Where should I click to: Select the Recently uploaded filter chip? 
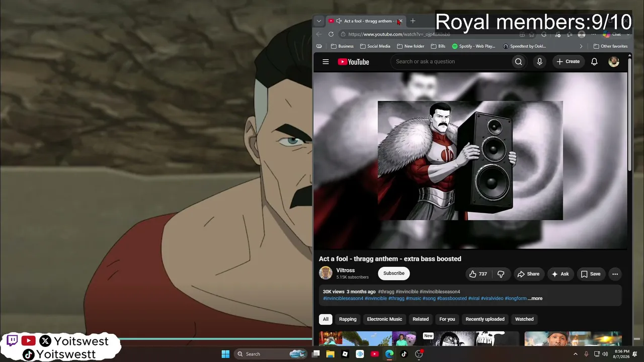pos(485,319)
